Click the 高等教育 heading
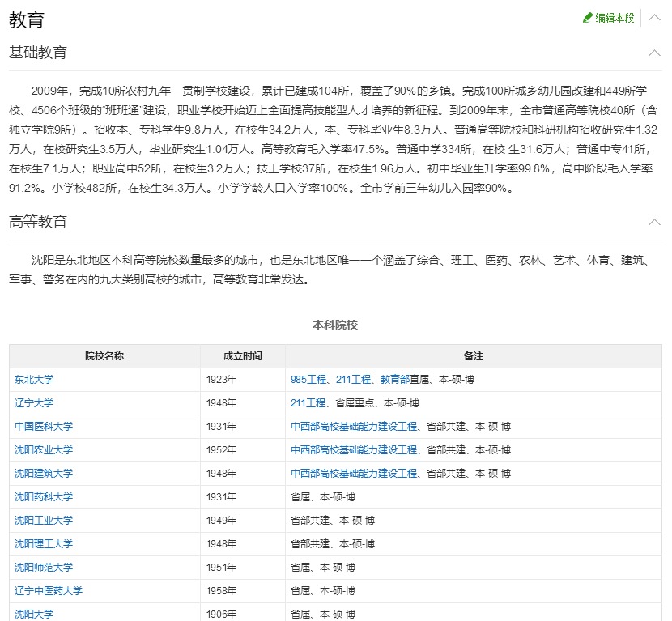 click(38, 222)
